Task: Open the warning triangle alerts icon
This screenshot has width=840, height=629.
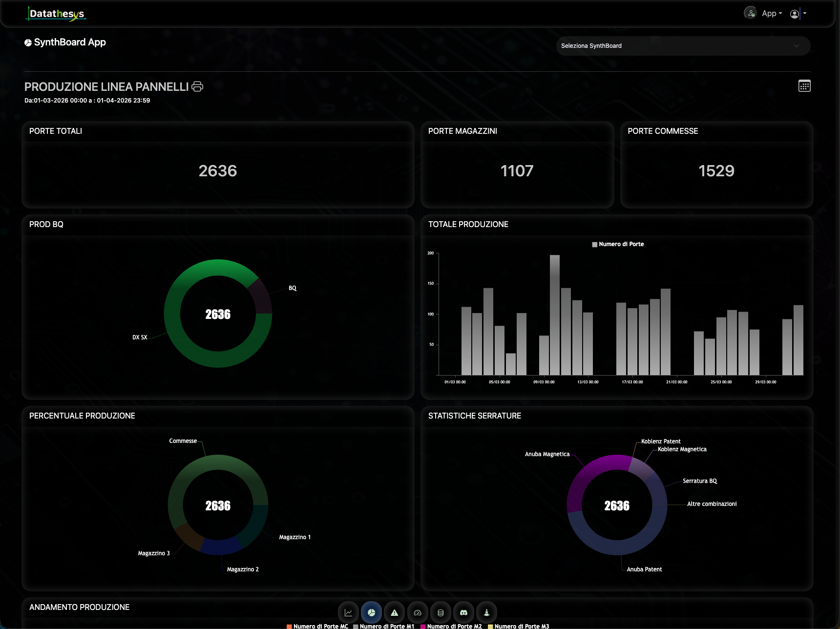Action: (394, 612)
